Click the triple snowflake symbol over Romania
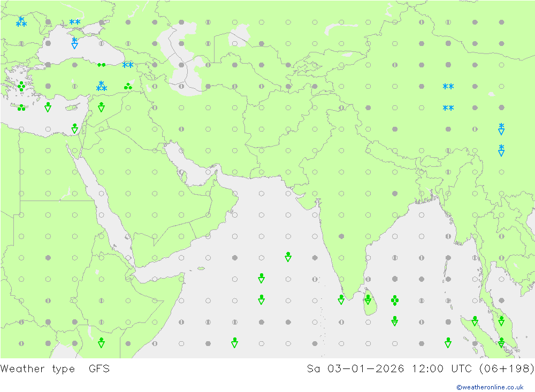Image resolution: width=535 pixels, height=392 pixels. pos(21,22)
